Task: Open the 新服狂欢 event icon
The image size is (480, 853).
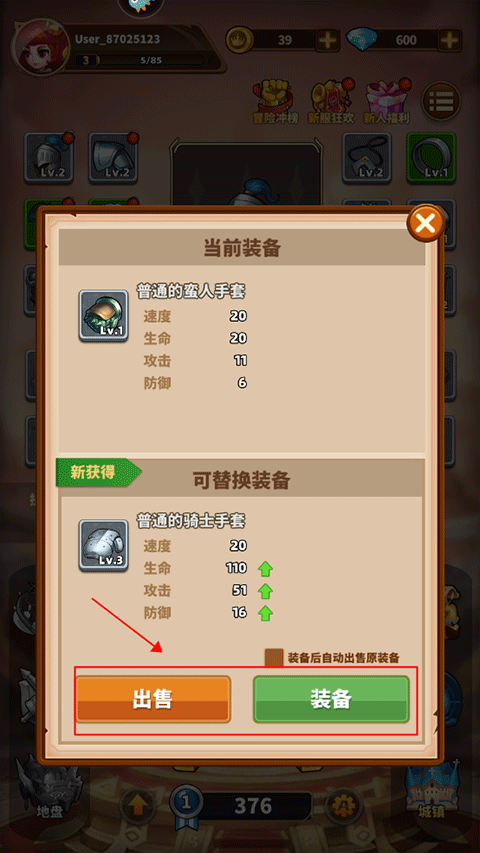Action: (330, 102)
